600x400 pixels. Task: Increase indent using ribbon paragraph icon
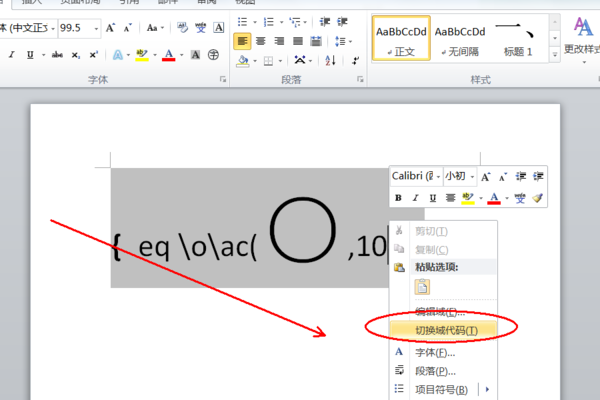click(x=342, y=22)
